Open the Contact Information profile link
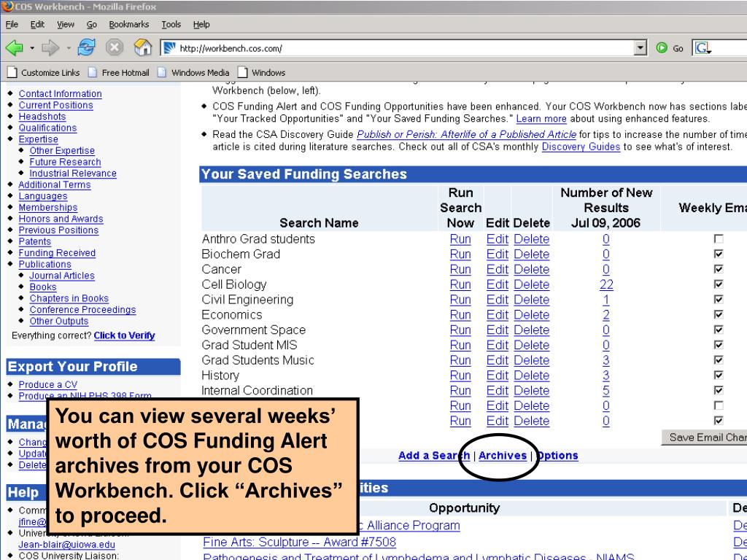 pos(60,94)
